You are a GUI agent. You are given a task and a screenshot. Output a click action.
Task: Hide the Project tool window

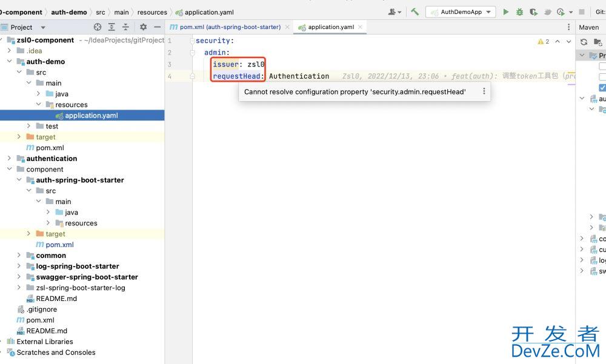pyautogui.click(x=157, y=27)
